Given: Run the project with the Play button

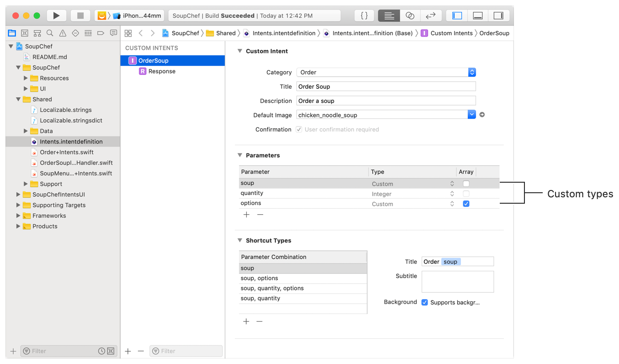Looking at the screenshot, I should tap(56, 16).
